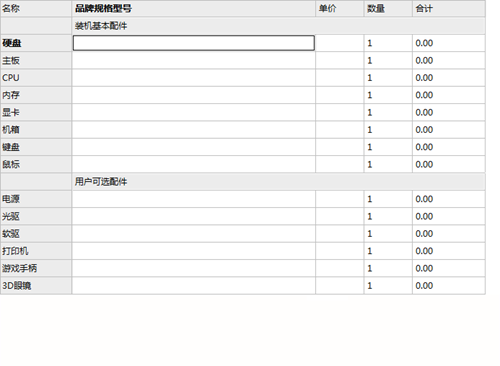The width and height of the screenshot is (500, 366).
Task: Click the 键盘 brand model cell
Action: click(194, 147)
